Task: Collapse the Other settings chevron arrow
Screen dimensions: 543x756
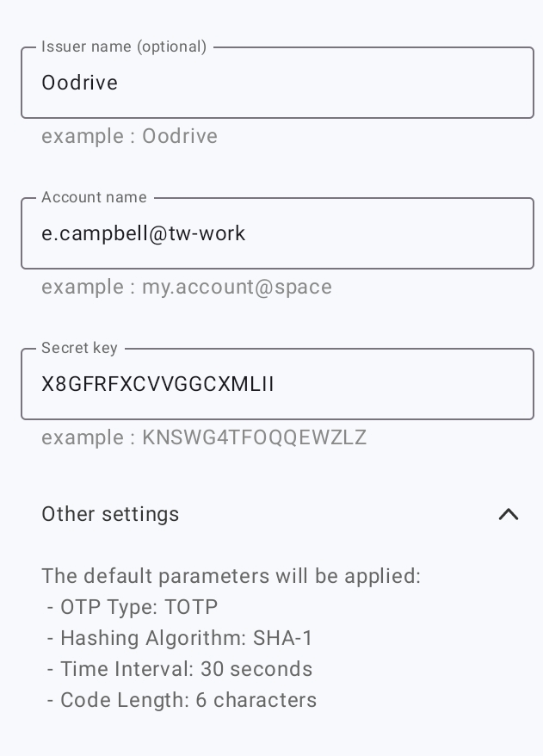Action: tap(509, 515)
